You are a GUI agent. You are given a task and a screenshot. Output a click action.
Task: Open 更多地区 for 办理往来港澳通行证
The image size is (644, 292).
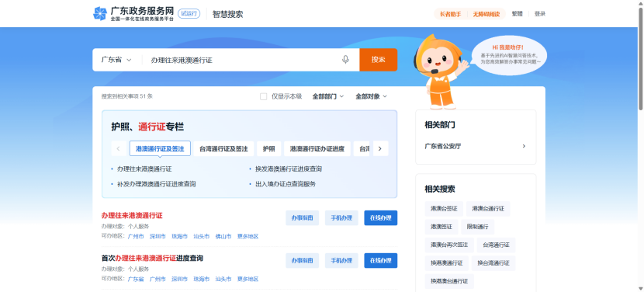coord(248,237)
